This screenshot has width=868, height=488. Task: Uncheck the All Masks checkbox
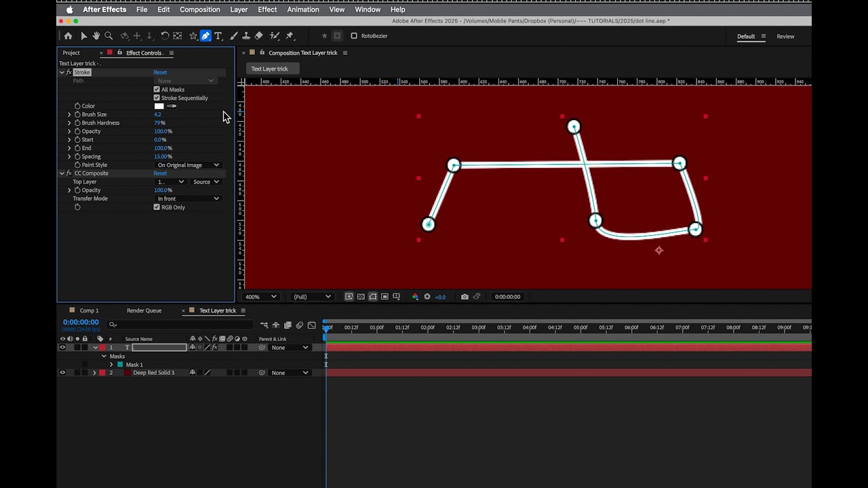pyautogui.click(x=157, y=89)
